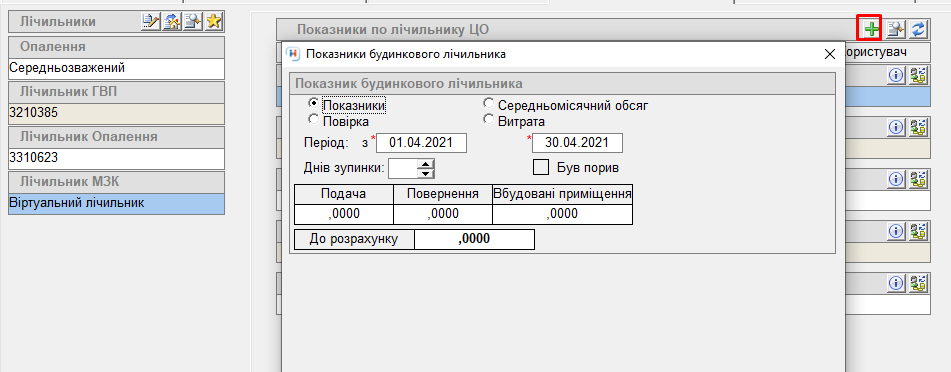Click users icon of the fourth reading record
Screen dimensions: 951x372
919,231
